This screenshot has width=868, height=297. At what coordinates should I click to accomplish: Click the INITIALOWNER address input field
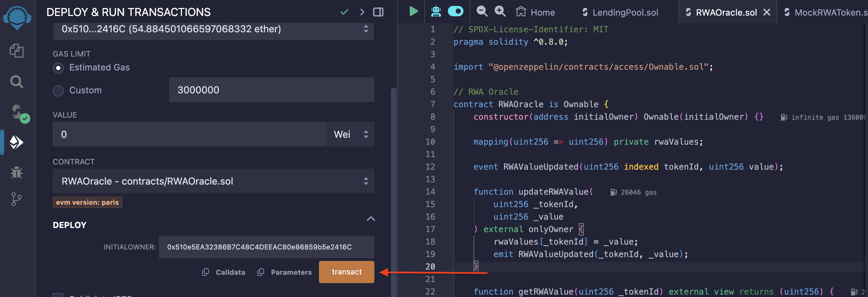[x=266, y=247]
